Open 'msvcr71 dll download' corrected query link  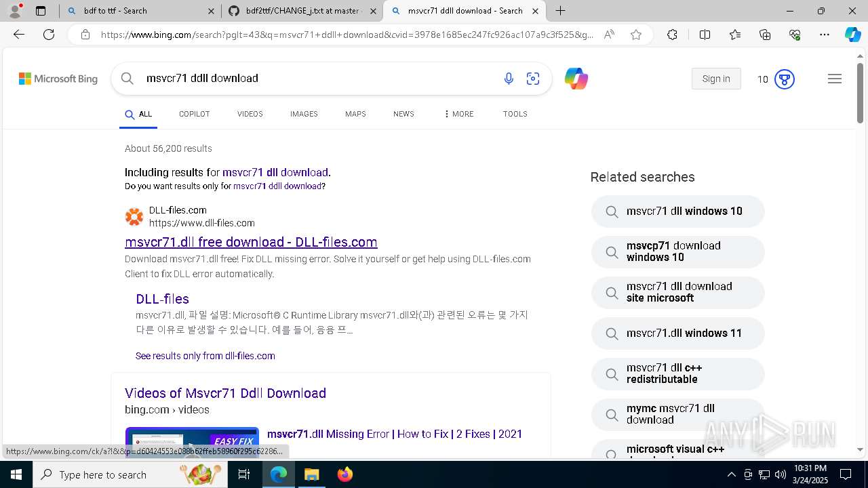click(x=275, y=172)
